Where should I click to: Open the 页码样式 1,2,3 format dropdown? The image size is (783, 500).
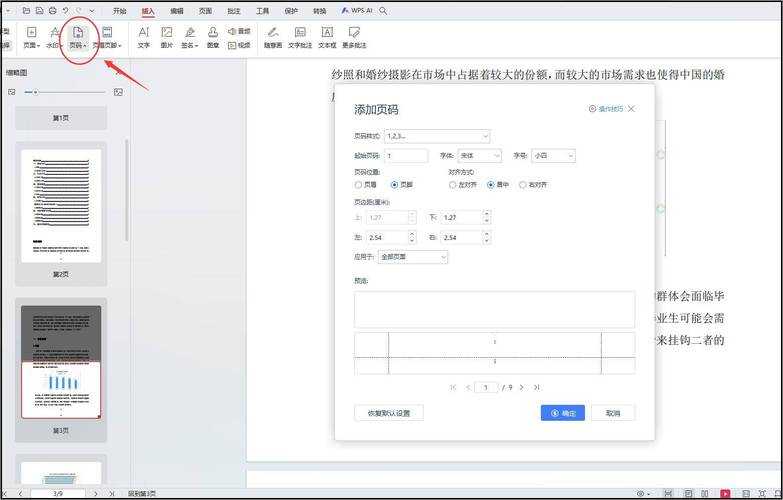click(x=437, y=136)
